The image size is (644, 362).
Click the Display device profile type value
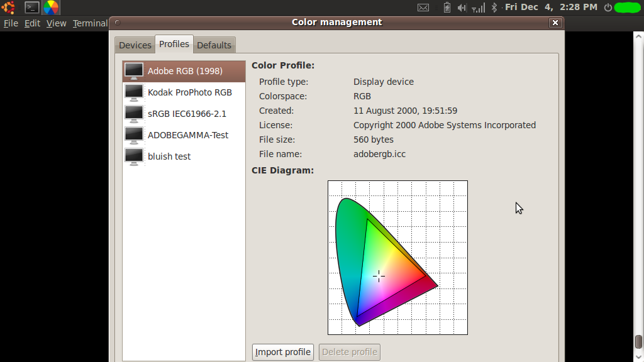[x=384, y=82]
